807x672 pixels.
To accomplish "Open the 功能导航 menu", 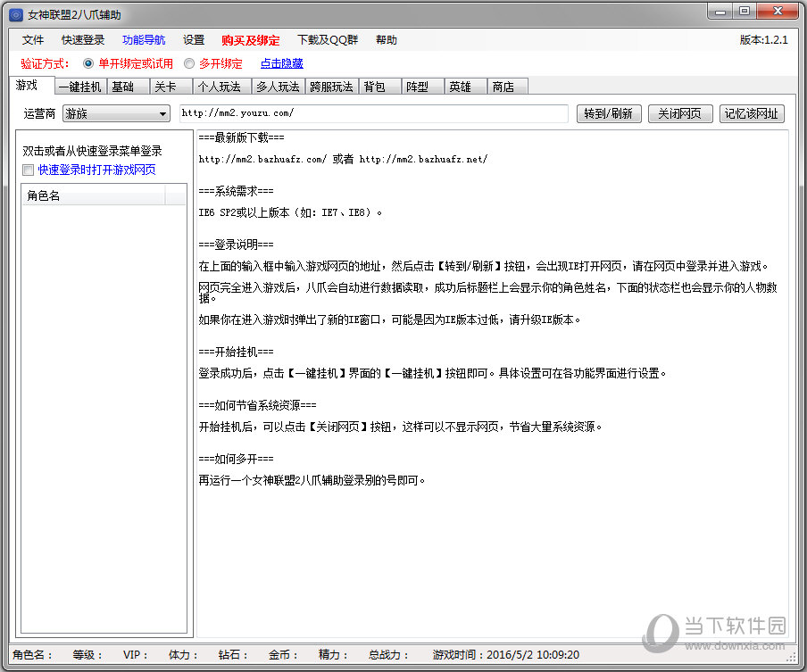I will [x=144, y=40].
